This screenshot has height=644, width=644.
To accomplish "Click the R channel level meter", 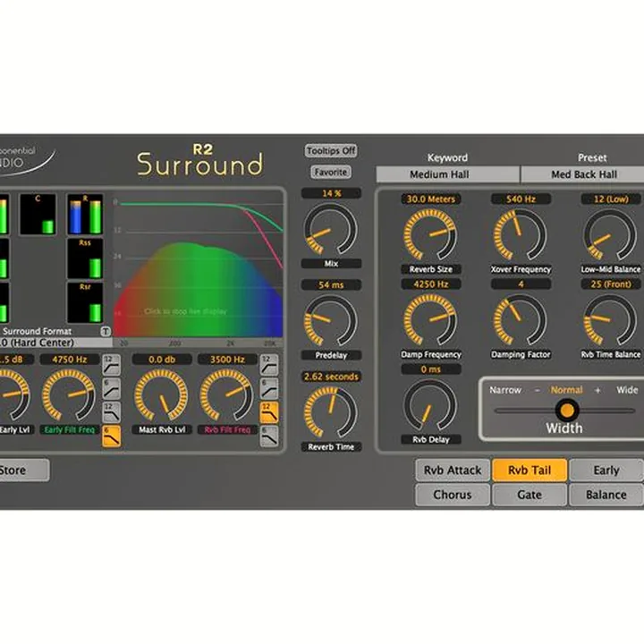I will tap(85, 215).
